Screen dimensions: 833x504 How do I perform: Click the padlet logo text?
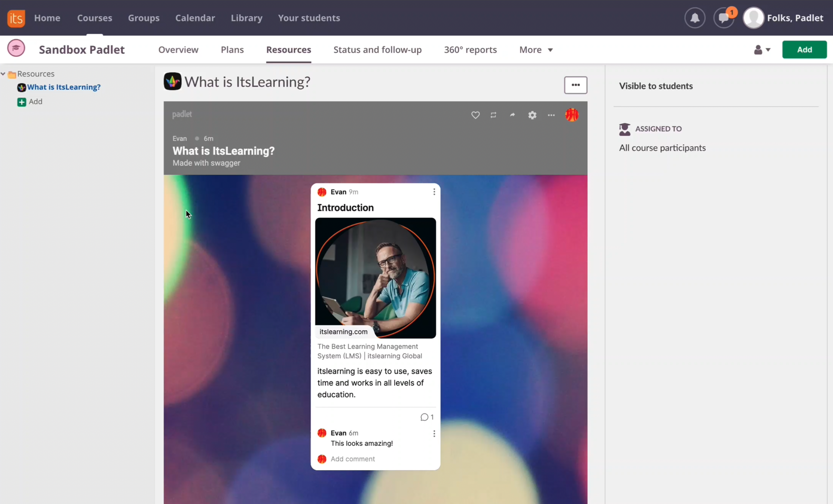tap(182, 114)
